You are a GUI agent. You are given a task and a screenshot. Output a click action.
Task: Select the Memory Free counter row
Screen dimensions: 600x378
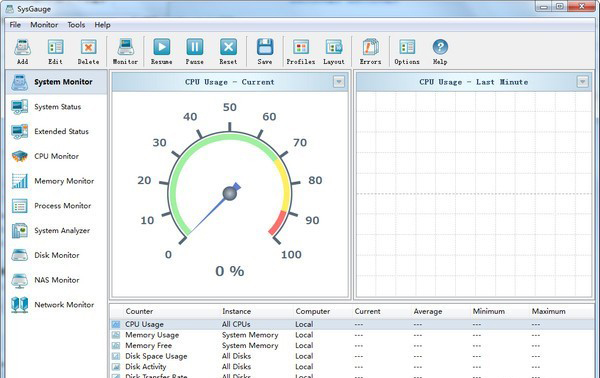click(x=352, y=345)
